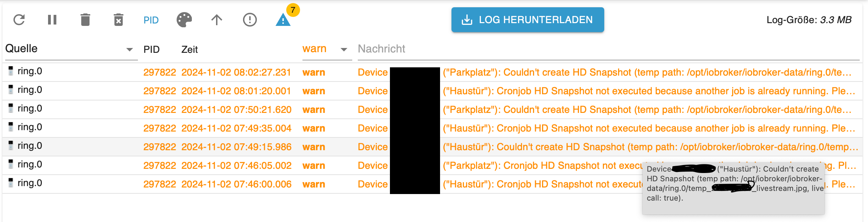Click the trash can clear-log icon
The image size is (868, 222).
click(x=85, y=20)
